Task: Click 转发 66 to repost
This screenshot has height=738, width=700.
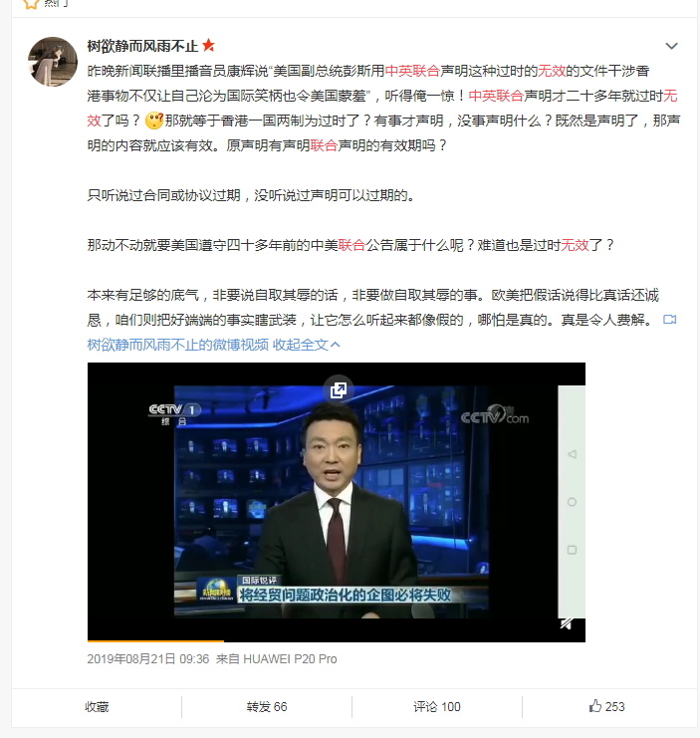Action: pyautogui.click(x=267, y=707)
